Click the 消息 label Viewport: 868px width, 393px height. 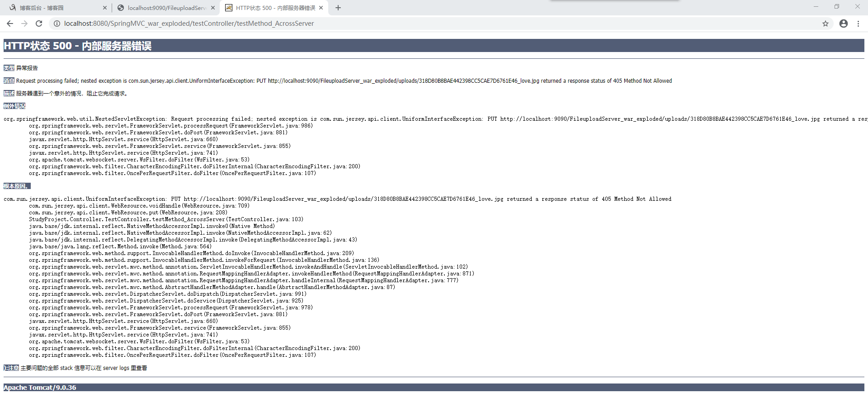coord(9,81)
